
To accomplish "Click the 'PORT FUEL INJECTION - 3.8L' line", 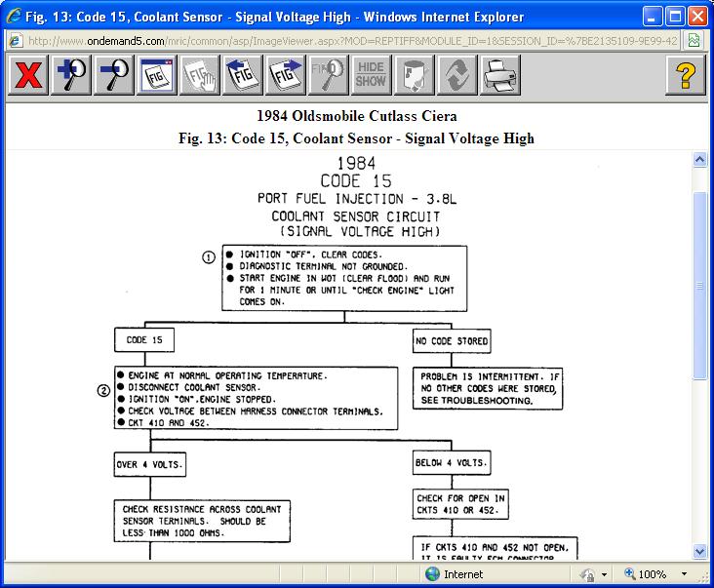I will coord(357,198).
